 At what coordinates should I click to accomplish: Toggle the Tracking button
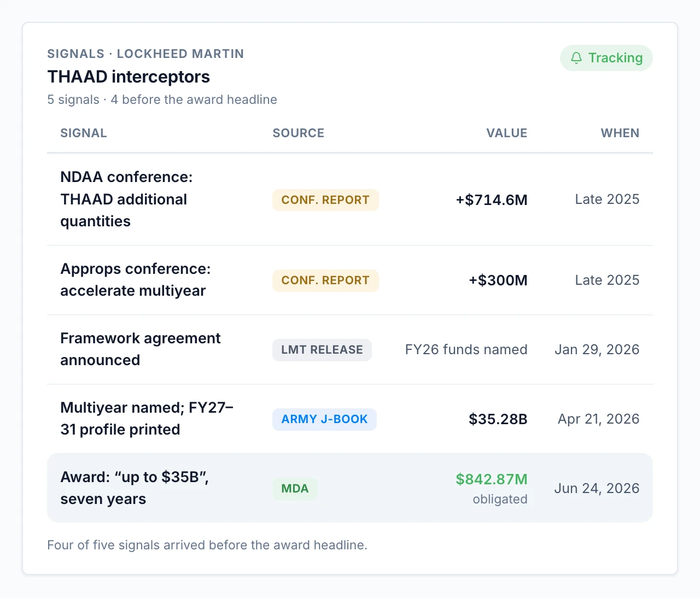point(606,58)
